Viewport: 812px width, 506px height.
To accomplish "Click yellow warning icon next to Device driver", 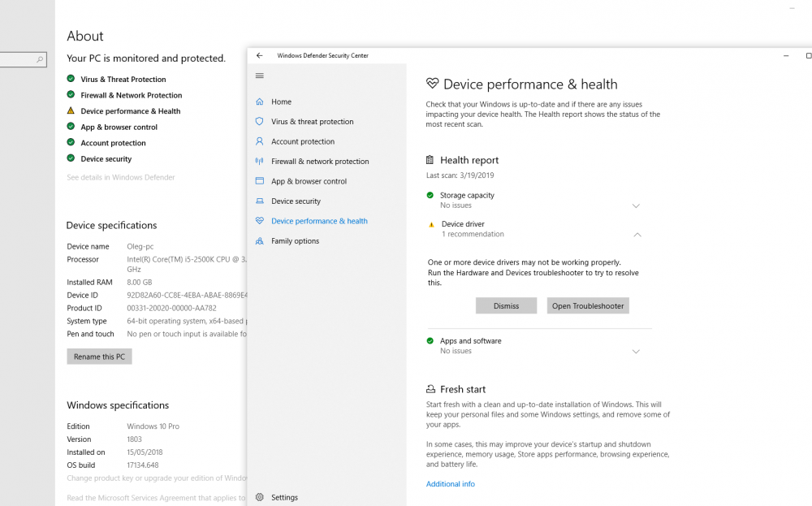I will [x=431, y=225].
